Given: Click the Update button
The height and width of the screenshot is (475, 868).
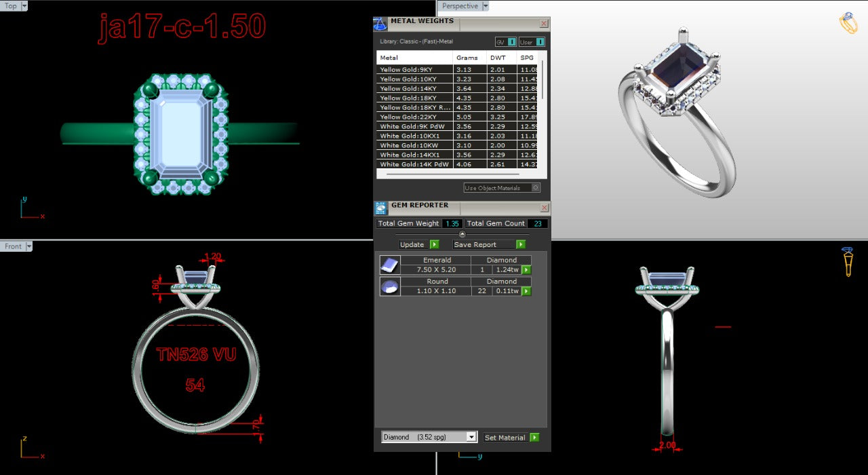Looking at the screenshot, I should coord(412,244).
